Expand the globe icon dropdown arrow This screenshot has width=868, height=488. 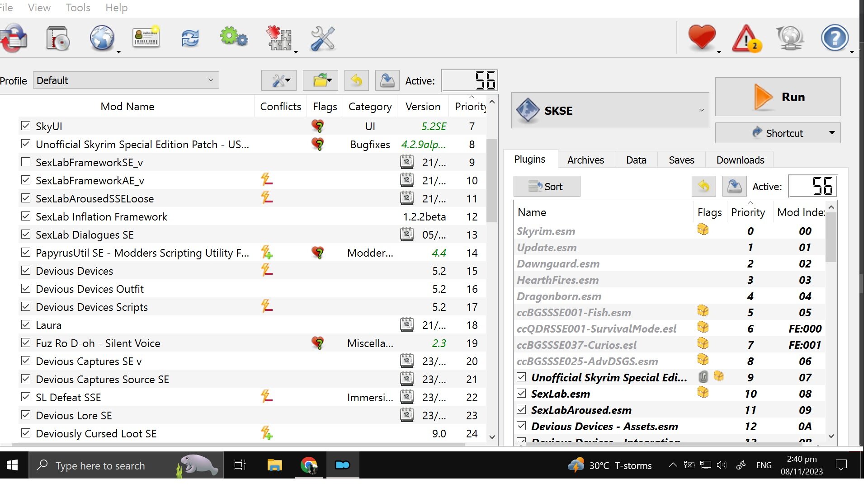click(118, 52)
